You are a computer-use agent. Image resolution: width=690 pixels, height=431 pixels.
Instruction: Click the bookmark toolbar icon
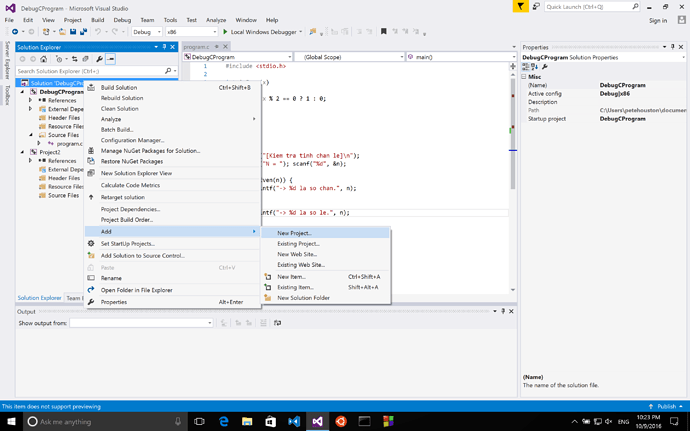(383, 32)
